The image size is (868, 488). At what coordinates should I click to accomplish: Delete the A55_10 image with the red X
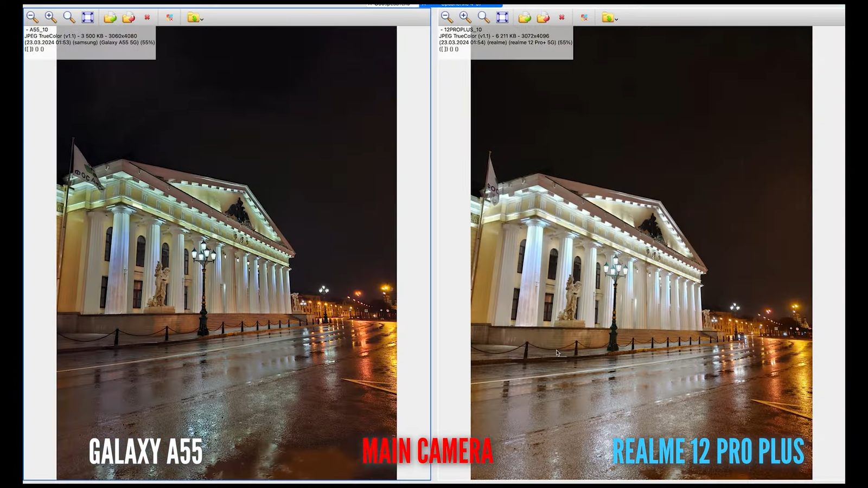tap(147, 17)
